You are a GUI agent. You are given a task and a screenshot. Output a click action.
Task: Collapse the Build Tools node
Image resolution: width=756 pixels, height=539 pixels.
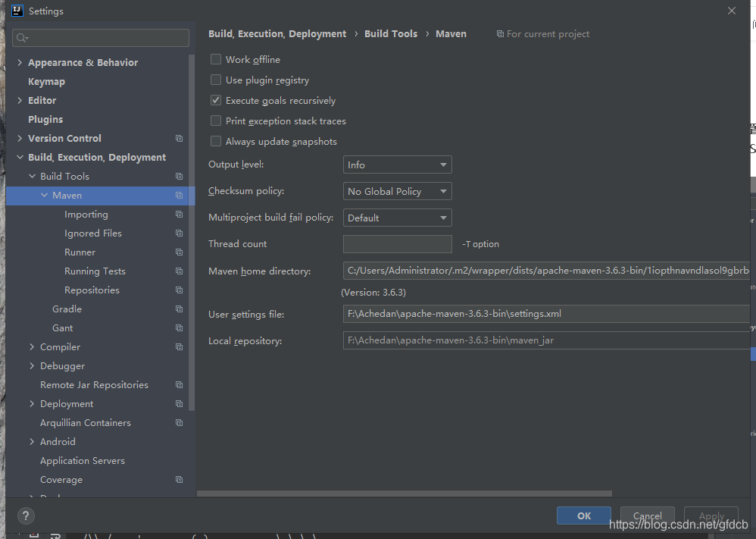pyautogui.click(x=33, y=177)
